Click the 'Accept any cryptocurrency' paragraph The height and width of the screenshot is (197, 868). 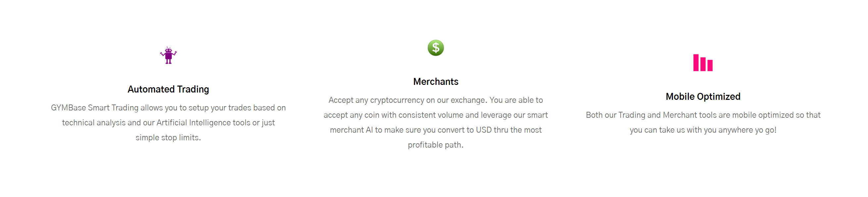(435, 122)
